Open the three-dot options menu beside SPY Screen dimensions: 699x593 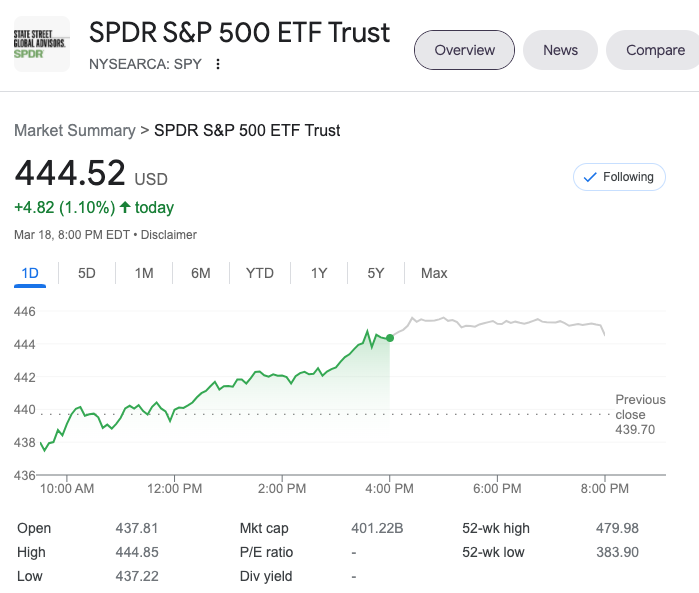coord(218,64)
